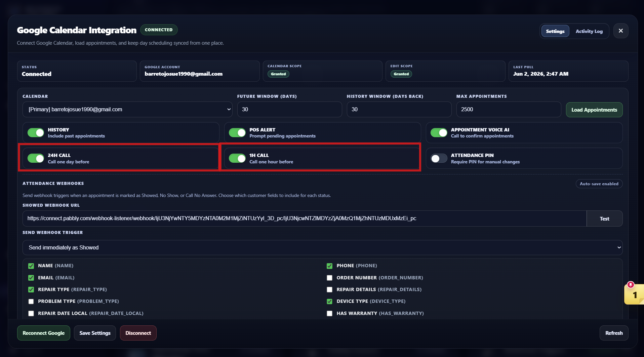Disable the 24H Call toggle
The image size is (644, 357).
pos(36,158)
